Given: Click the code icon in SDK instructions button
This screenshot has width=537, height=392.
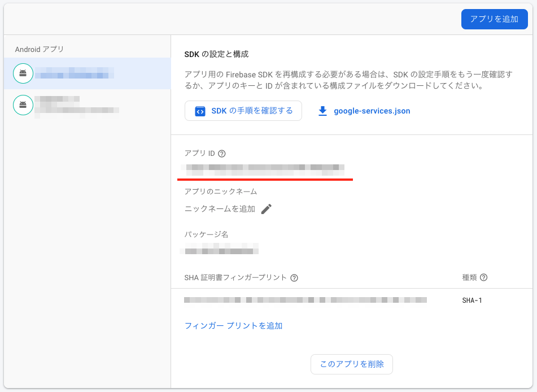Looking at the screenshot, I should [200, 111].
